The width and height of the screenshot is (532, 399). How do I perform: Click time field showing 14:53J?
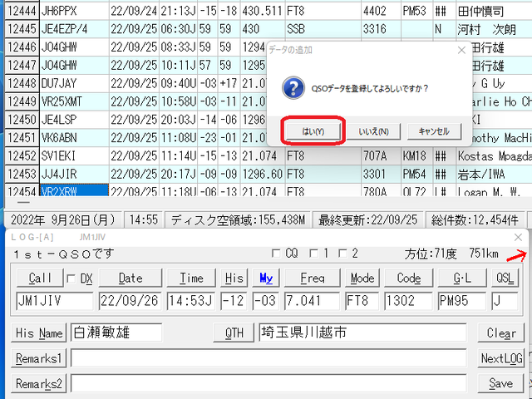pos(191,301)
